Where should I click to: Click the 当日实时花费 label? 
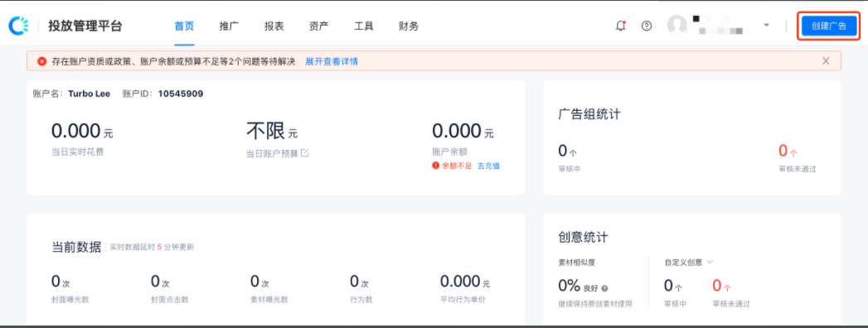[77, 152]
